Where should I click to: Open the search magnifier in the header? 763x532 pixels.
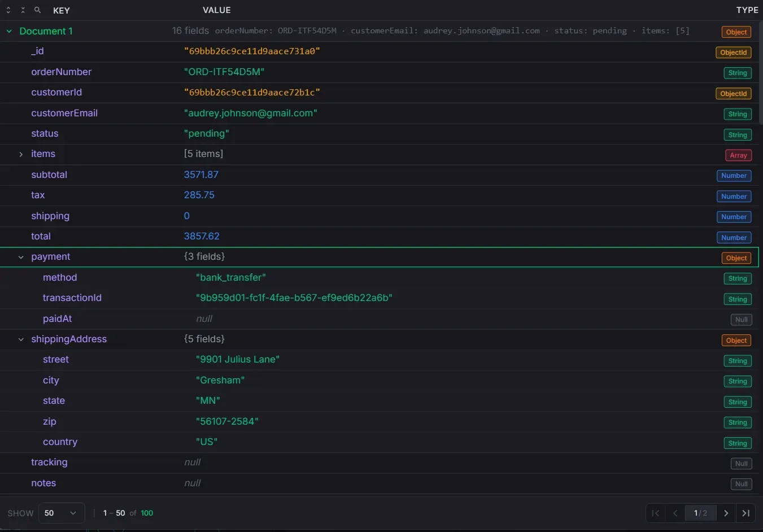tap(37, 10)
